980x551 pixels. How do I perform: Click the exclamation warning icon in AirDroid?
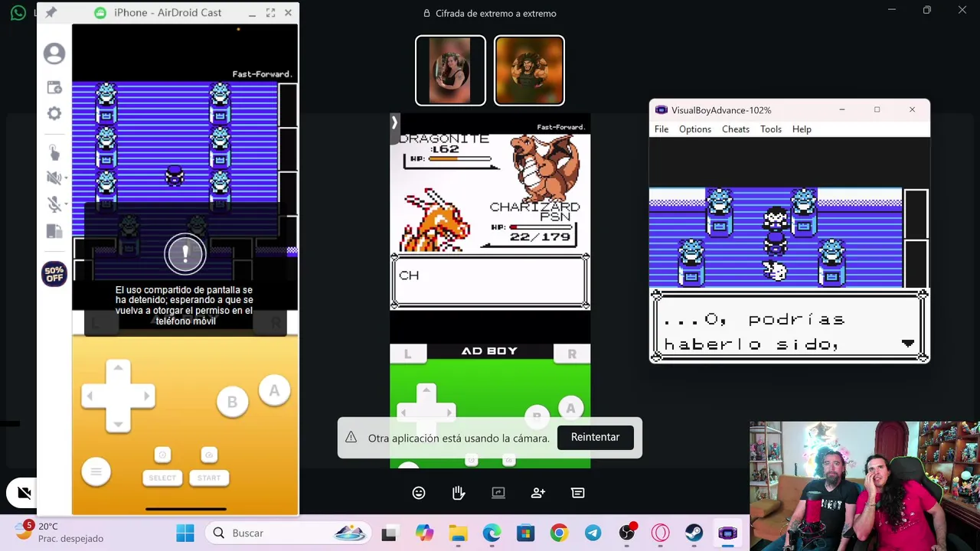(x=185, y=255)
